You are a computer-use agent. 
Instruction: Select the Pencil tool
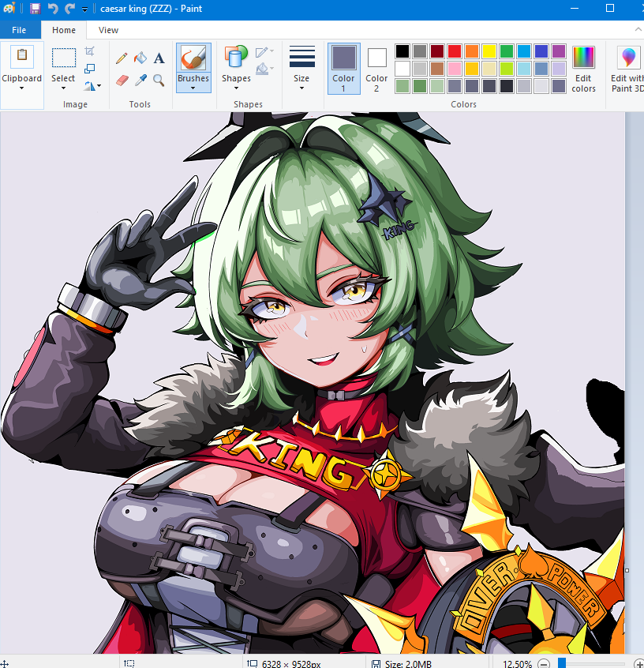[x=121, y=58]
